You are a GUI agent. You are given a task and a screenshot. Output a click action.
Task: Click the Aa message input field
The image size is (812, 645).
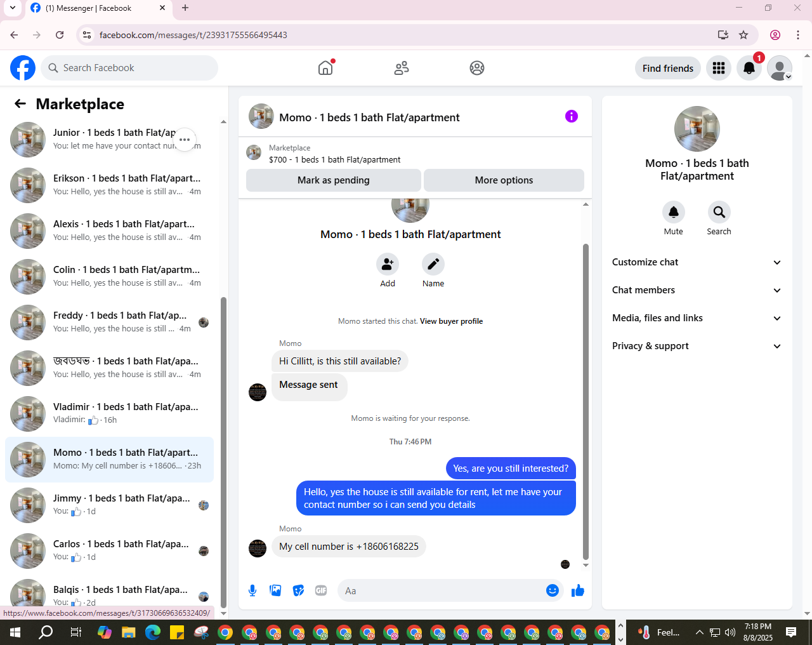coord(443,590)
